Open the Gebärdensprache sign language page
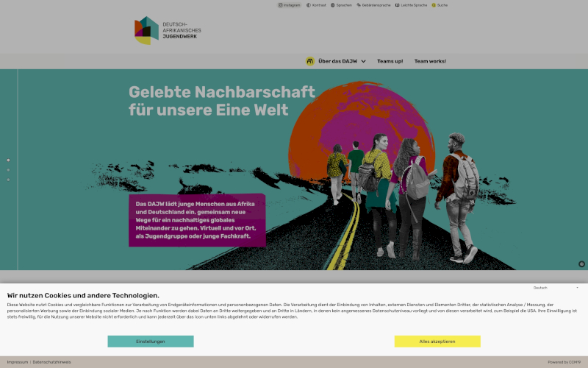588x368 pixels. coord(373,5)
